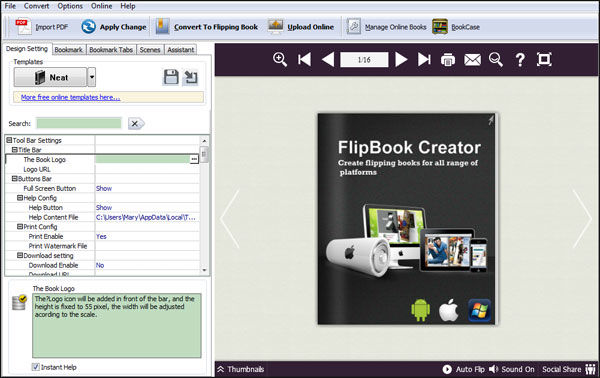Switch to the Scenes tab
The width and height of the screenshot is (600, 378).
(150, 50)
